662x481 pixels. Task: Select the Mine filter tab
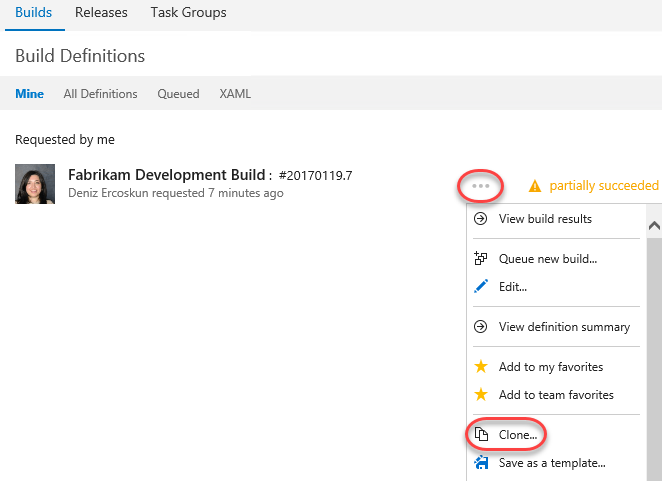(30, 93)
